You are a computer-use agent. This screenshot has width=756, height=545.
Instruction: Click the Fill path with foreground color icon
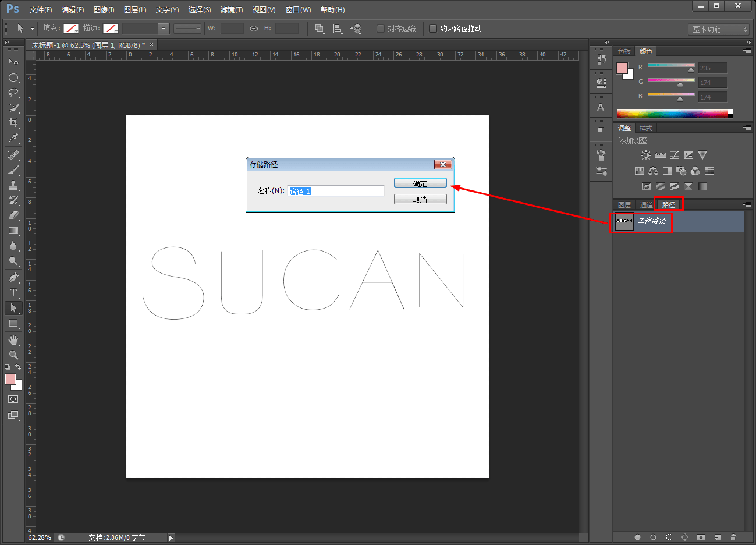click(637, 537)
